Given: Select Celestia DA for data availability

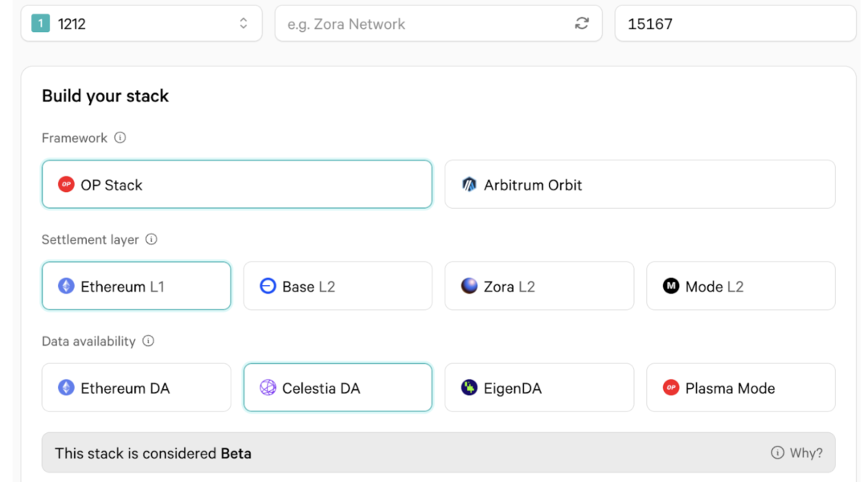Looking at the screenshot, I should coord(338,387).
